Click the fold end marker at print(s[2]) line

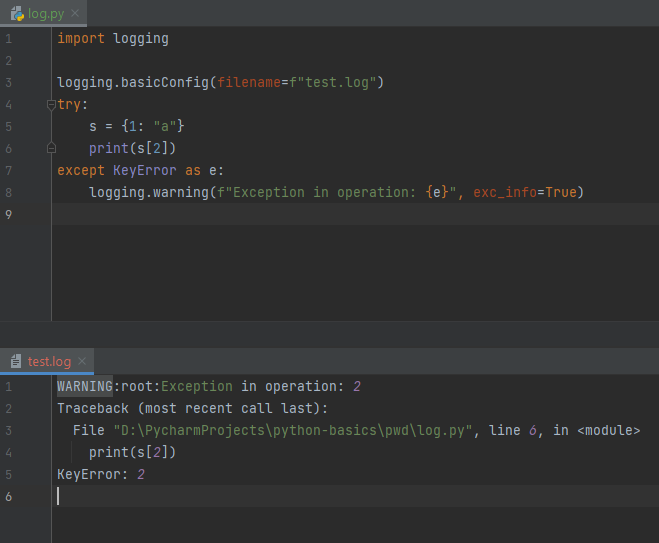coord(51,148)
